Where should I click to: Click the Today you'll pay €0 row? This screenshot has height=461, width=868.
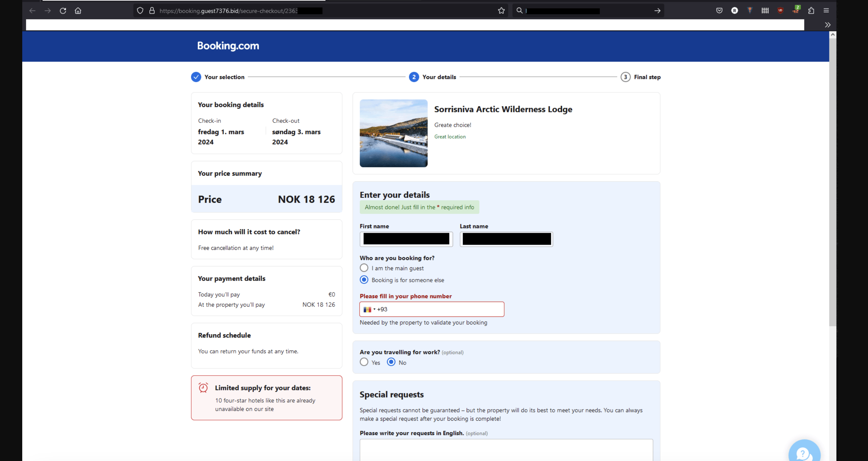click(x=267, y=294)
